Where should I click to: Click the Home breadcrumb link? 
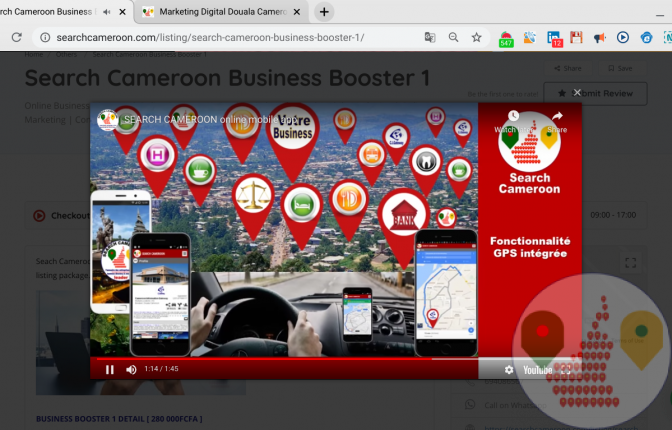(x=33, y=54)
